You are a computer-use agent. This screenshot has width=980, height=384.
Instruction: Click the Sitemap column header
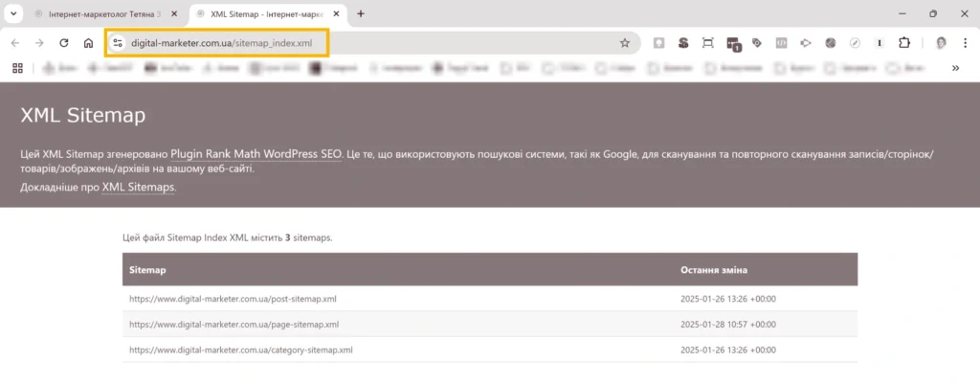click(x=146, y=270)
